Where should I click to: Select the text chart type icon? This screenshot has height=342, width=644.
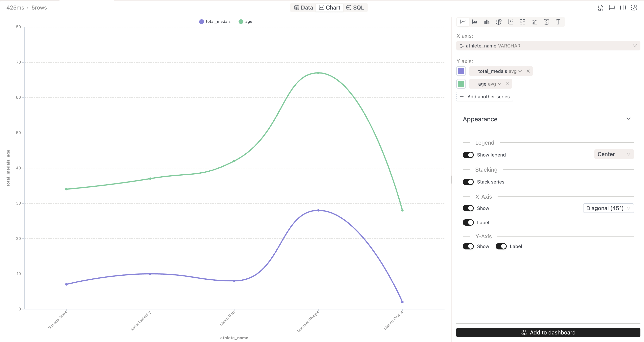pos(558,22)
